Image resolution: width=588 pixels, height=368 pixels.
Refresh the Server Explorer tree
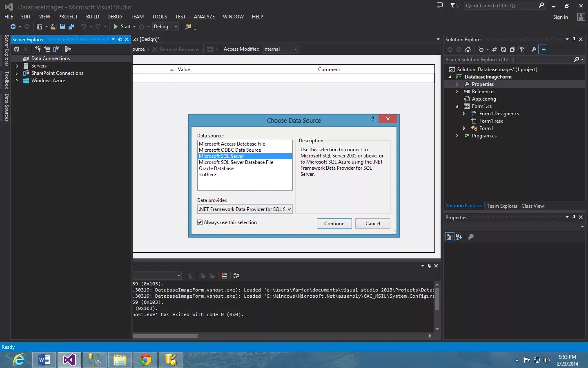[x=17, y=49]
